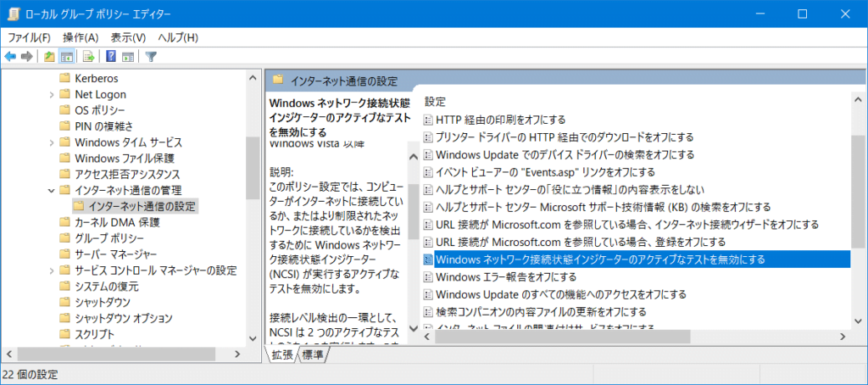Open the ファイル(F) menu
This screenshot has height=385, width=868.
click(29, 37)
